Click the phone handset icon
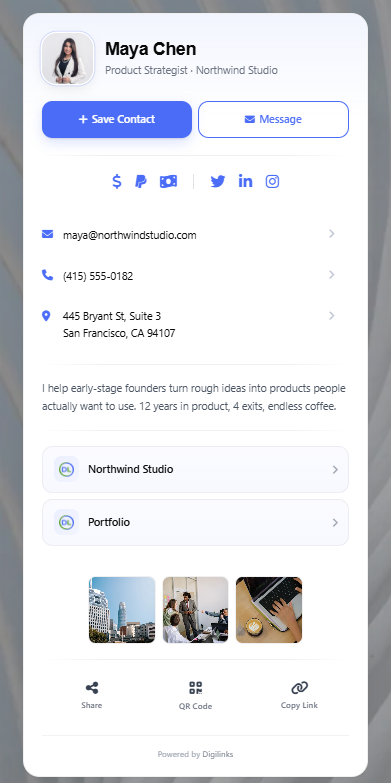This screenshot has height=783, width=391. pyautogui.click(x=47, y=275)
